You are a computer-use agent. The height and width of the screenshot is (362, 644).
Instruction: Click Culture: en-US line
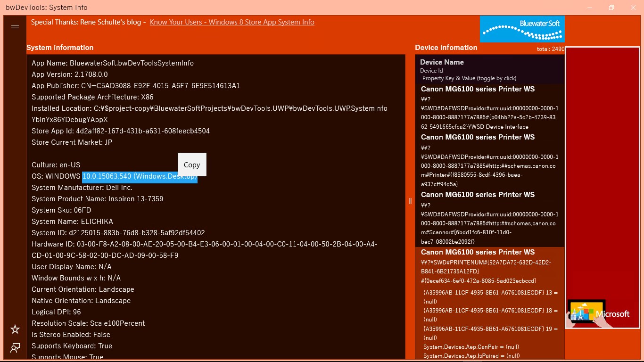pyautogui.click(x=56, y=165)
